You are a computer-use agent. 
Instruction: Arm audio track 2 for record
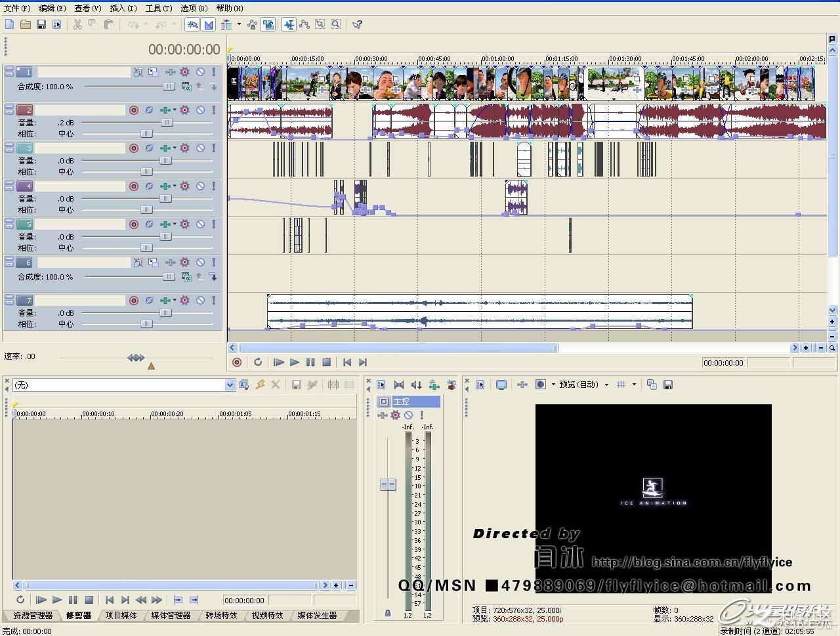[134, 110]
